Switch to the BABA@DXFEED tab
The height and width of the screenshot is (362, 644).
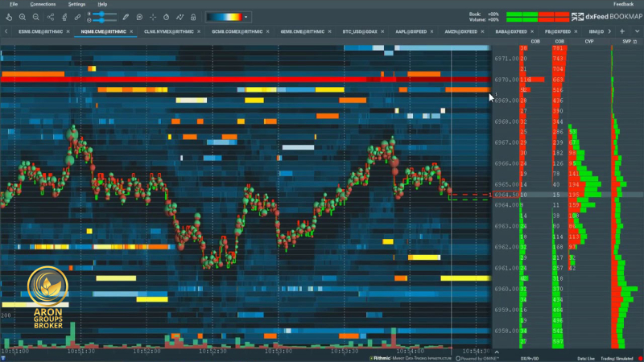(511, 31)
